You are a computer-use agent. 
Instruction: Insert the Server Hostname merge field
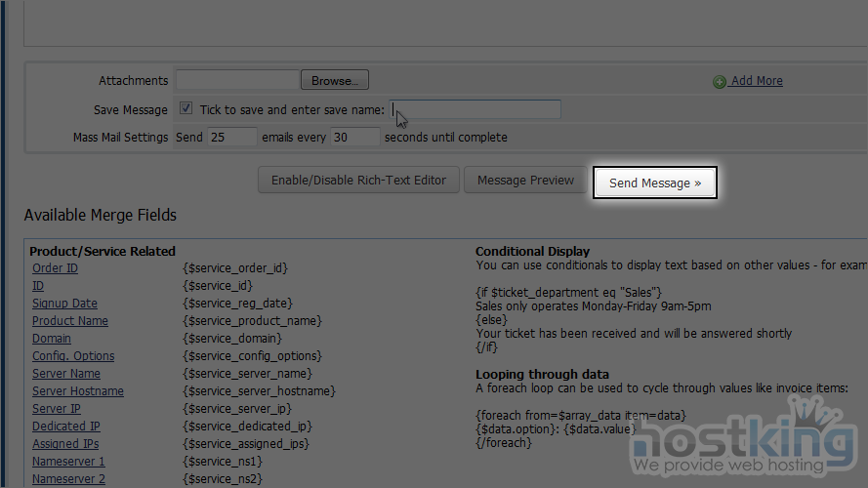[78, 391]
